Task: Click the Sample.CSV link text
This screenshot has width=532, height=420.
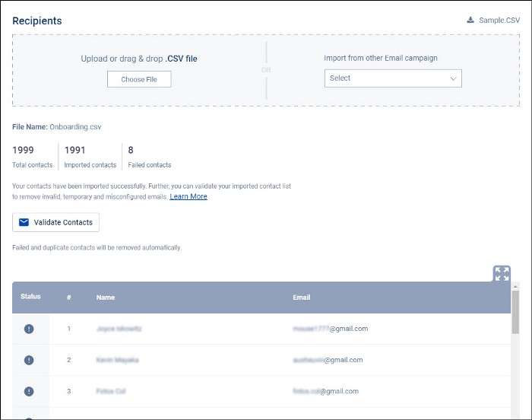Action: (x=499, y=20)
